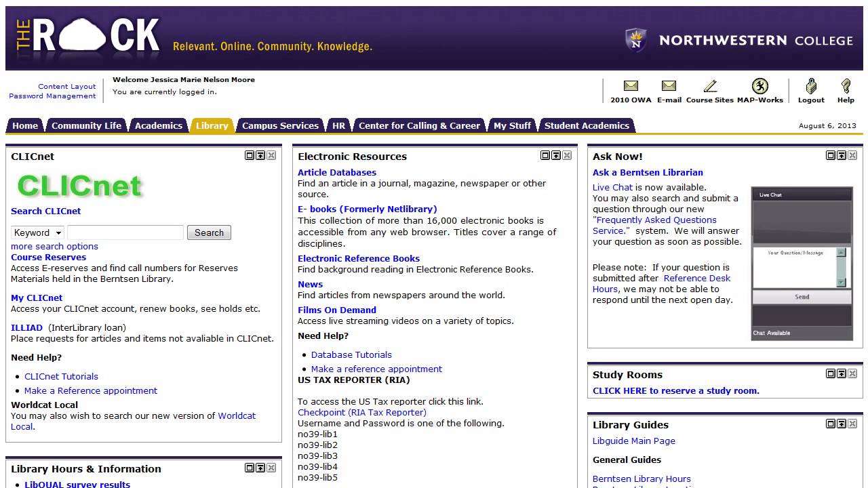Switch to the Academics tab
This screenshot has width=868, height=488.
(x=158, y=125)
